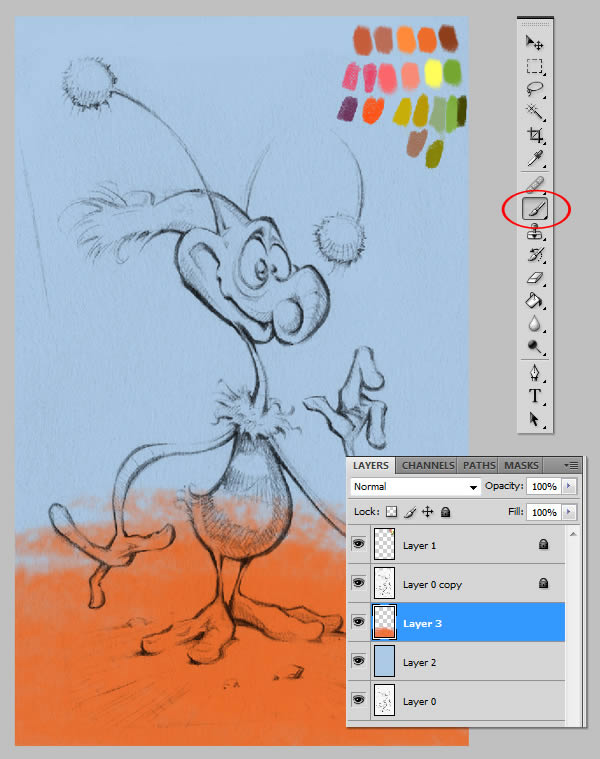Hide Layer 0 visibility eye
600x759 pixels.
[x=359, y=699]
